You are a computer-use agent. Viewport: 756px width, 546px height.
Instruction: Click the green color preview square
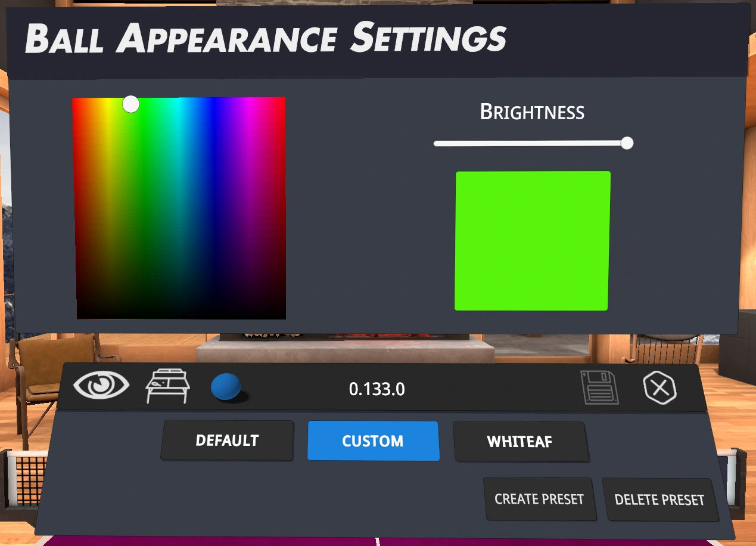click(533, 241)
